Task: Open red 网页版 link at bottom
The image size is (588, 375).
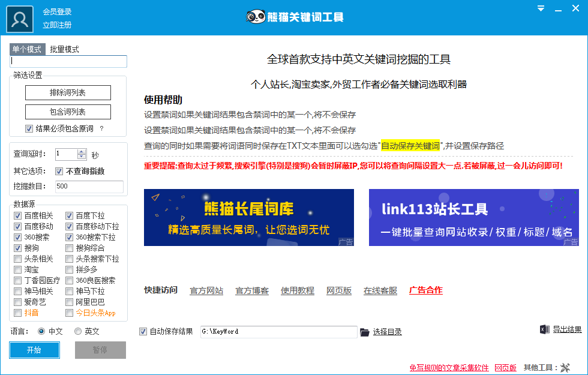Action: pos(505,368)
